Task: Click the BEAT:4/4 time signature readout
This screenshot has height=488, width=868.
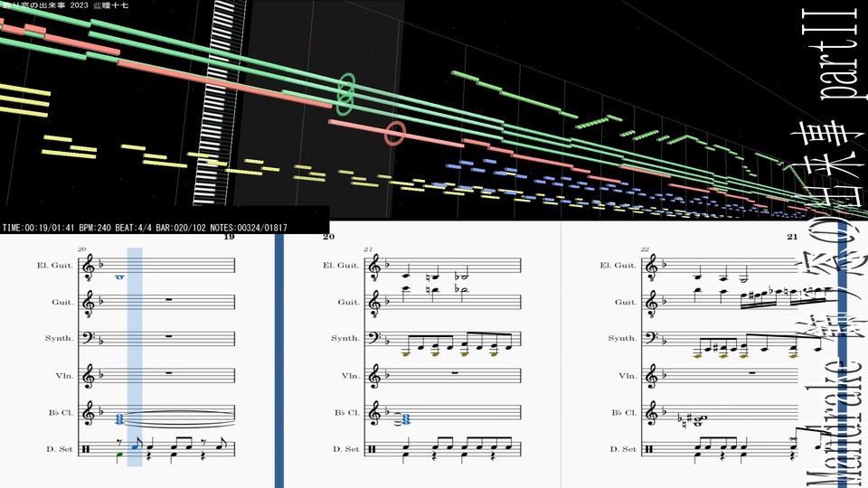Action: 133,228
